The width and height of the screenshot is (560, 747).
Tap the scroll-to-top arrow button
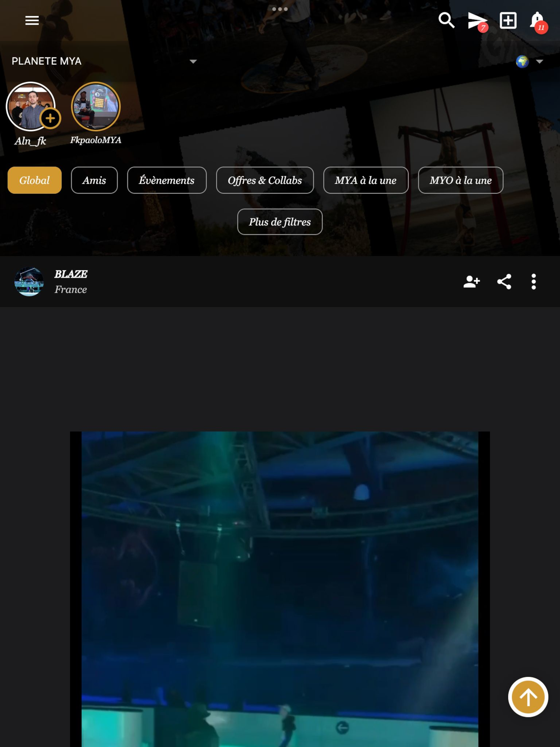point(528,697)
